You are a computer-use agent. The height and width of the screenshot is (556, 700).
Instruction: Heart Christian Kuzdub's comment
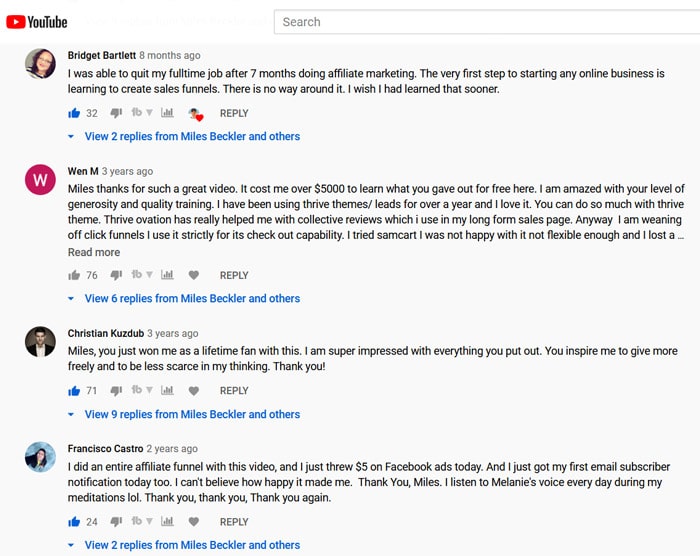coord(193,391)
